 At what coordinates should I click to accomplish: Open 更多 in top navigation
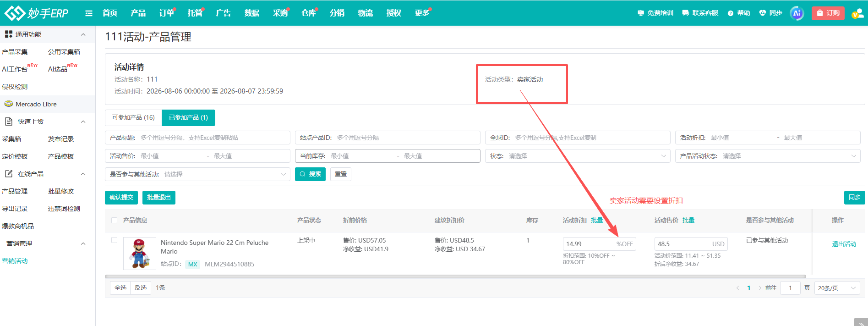[x=422, y=13]
